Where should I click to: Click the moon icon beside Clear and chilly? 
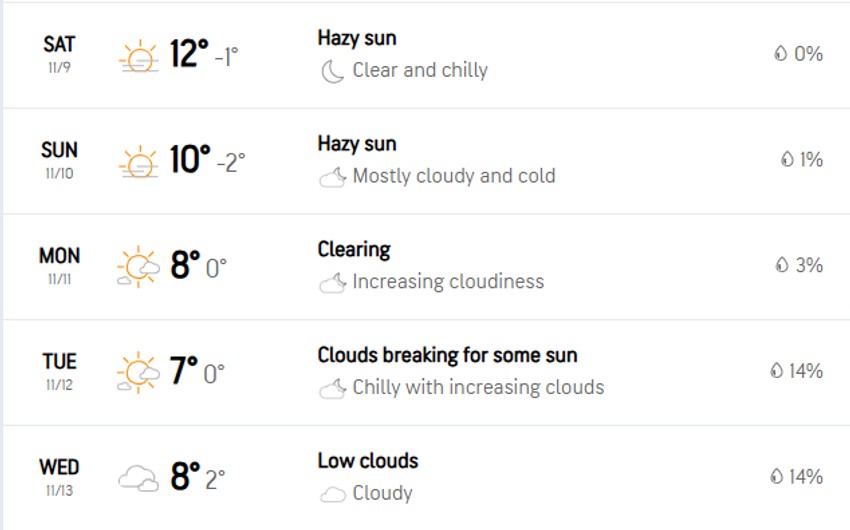pyautogui.click(x=332, y=71)
